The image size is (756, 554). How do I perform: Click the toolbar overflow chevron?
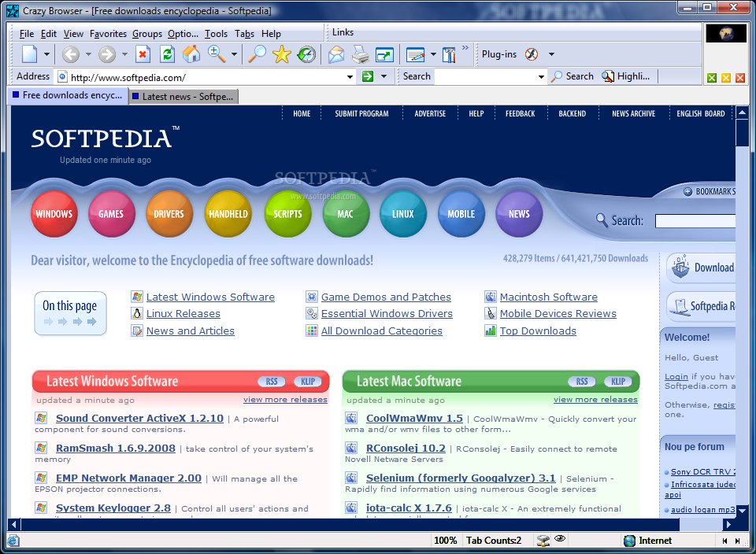[x=465, y=48]
